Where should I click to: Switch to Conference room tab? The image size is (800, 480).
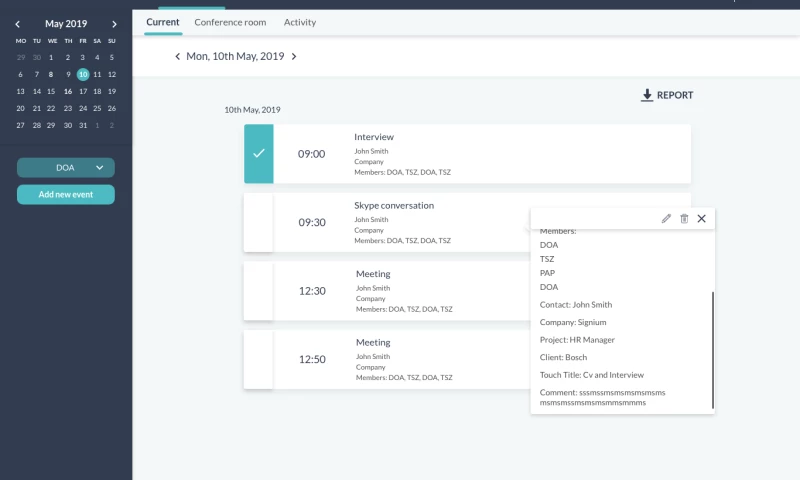pos(230,22)
